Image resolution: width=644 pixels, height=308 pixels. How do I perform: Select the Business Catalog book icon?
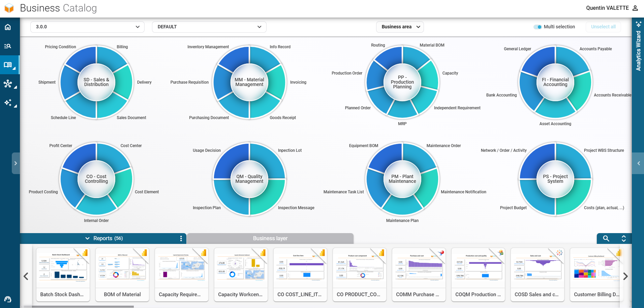pos(8,64)
